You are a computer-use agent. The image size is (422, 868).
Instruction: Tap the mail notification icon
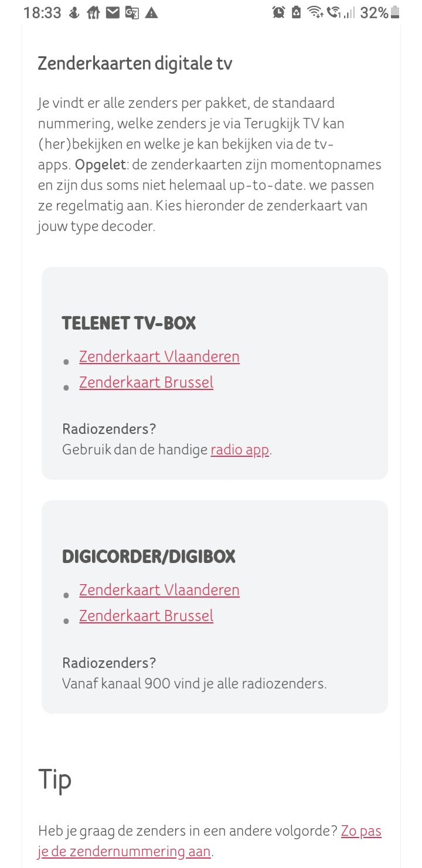coord(113,13)
